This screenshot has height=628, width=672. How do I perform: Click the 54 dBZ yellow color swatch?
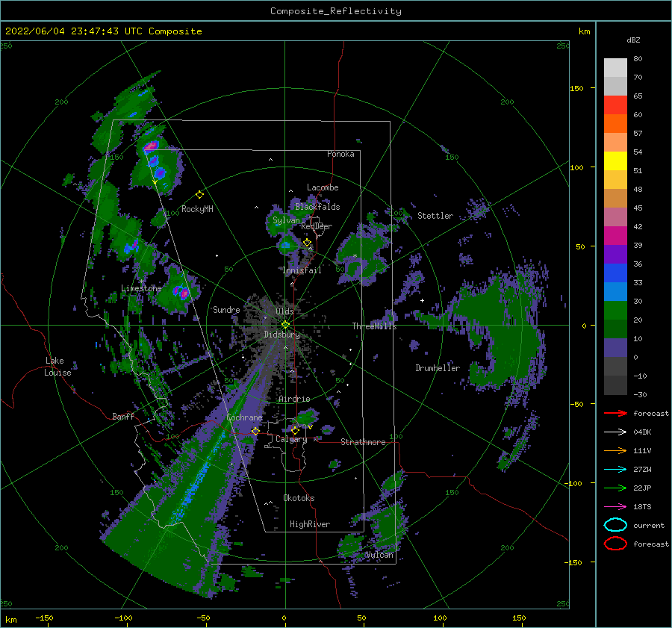(x=615, y=161)
